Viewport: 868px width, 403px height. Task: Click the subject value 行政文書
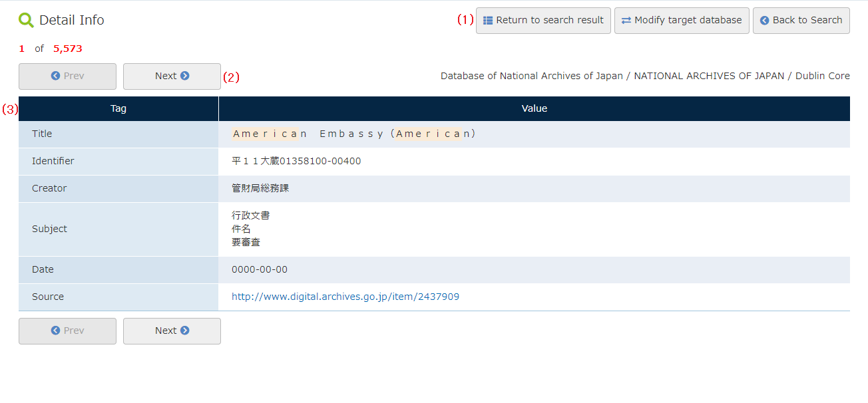(x=251, y=215)
